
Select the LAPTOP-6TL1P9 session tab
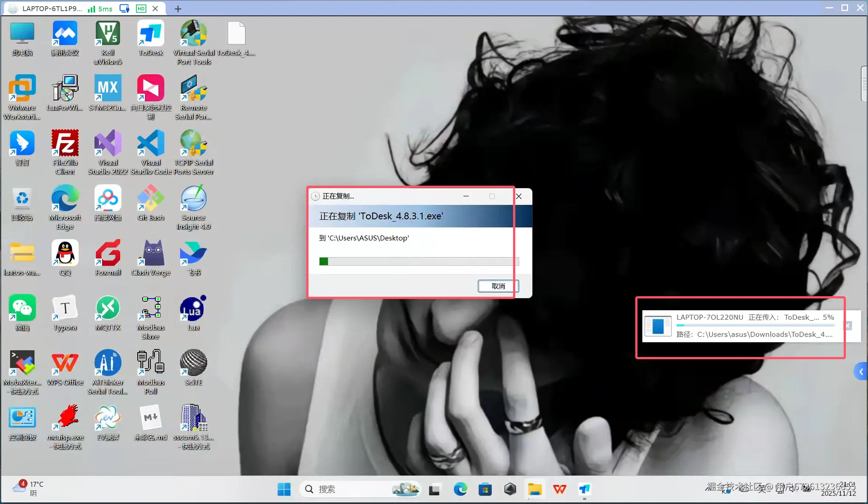pos(52,8)
